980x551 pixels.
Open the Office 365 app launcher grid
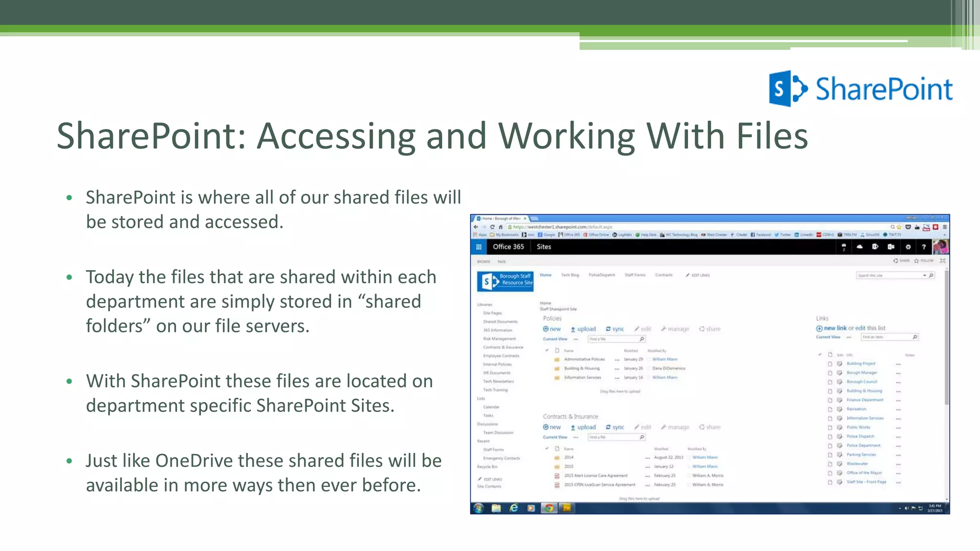pyautogui.click(x=479, y=247)
